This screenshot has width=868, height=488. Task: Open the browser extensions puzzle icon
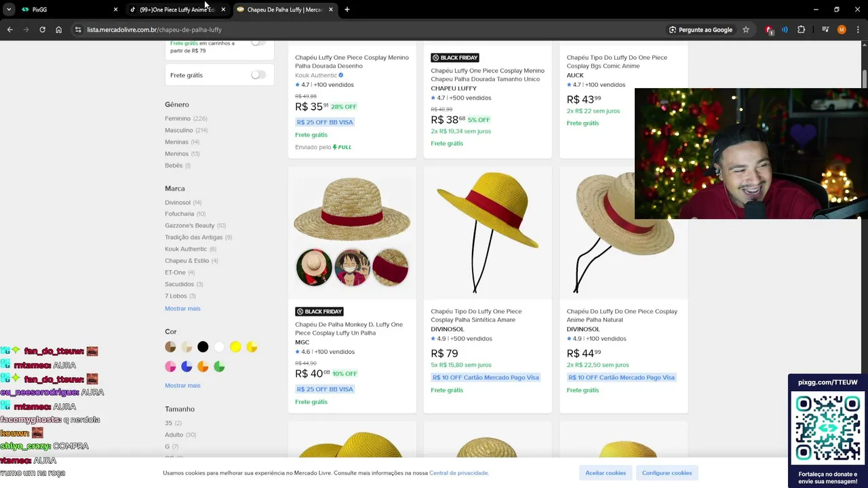pos(801,30)
